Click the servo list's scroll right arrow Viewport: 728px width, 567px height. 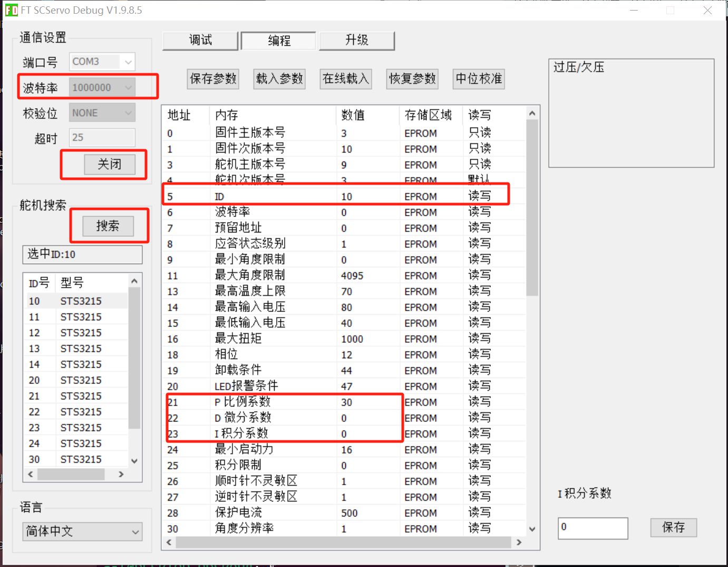point(121,474)
